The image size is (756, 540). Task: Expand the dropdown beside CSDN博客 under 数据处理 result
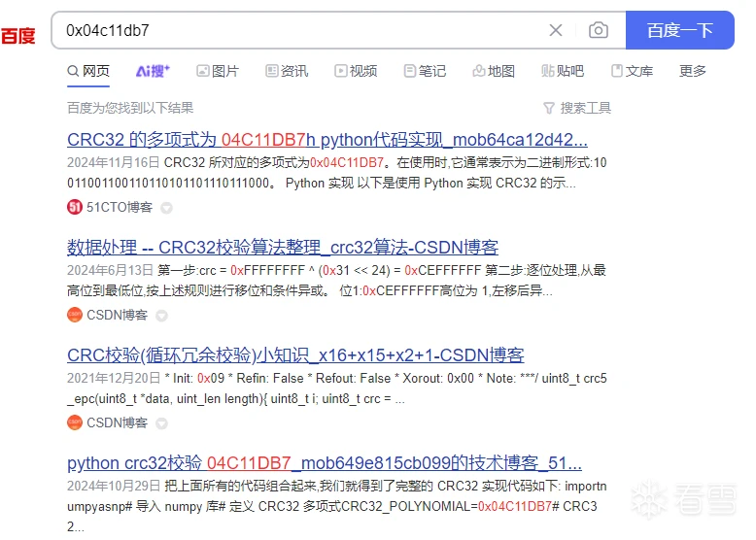click(x=161, y=316)
